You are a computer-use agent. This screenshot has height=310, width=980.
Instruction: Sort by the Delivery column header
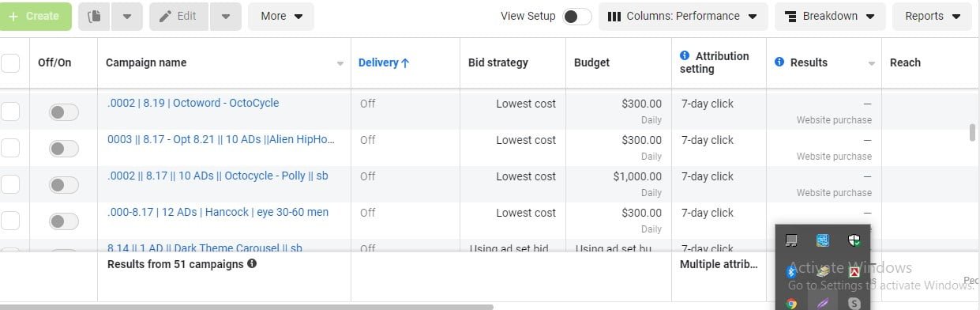pos(384,62)
